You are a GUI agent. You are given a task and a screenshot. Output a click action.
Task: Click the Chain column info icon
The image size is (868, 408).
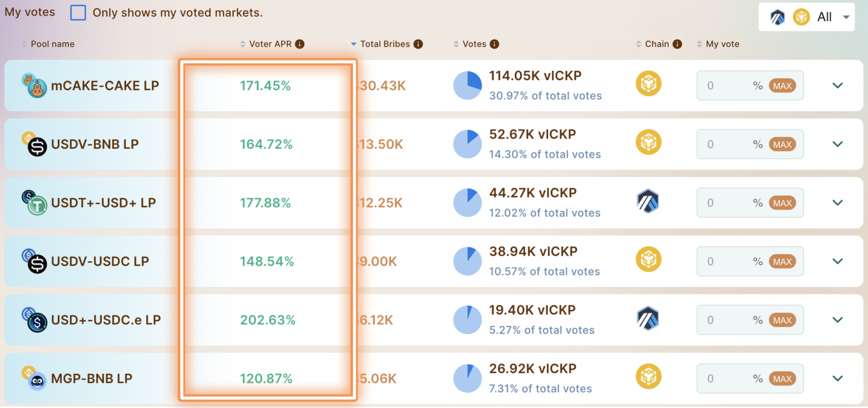click(x=677, y=44)
